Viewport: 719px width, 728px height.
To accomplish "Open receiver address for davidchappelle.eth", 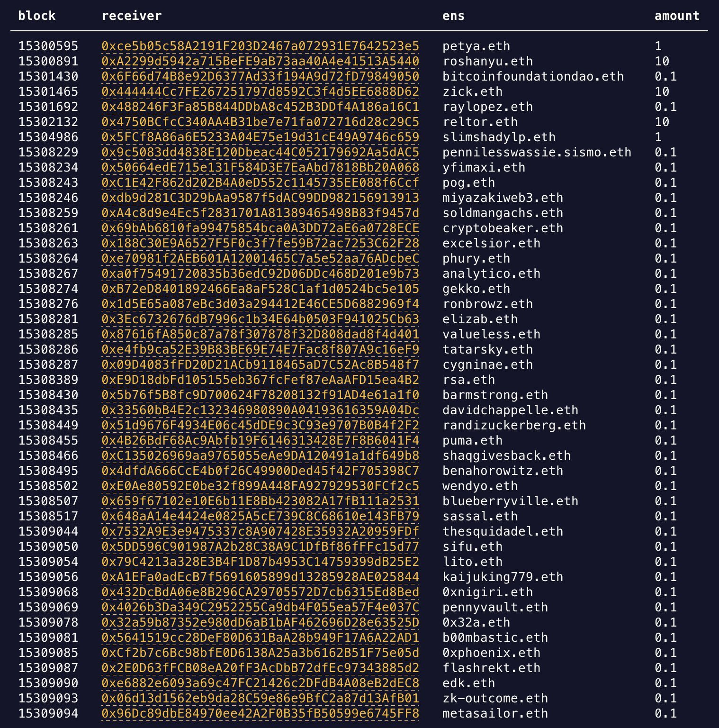I will pyautogui.click(x=261, y=410).
